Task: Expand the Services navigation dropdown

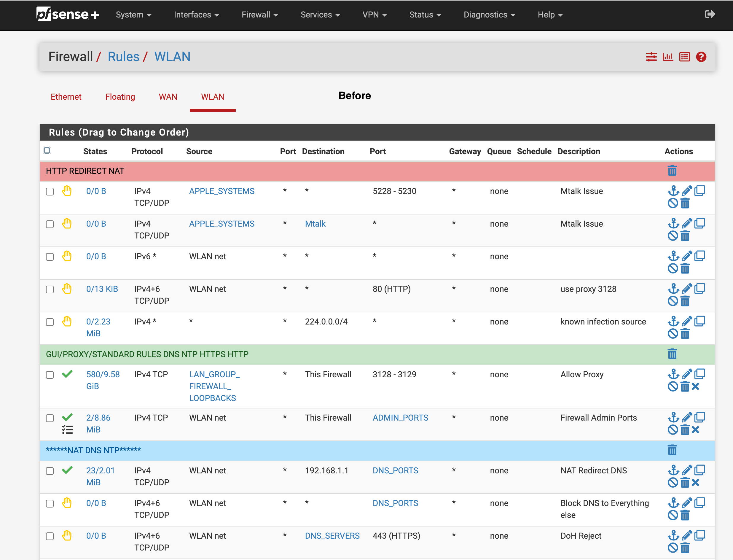Action: click(x=320, y=15)
